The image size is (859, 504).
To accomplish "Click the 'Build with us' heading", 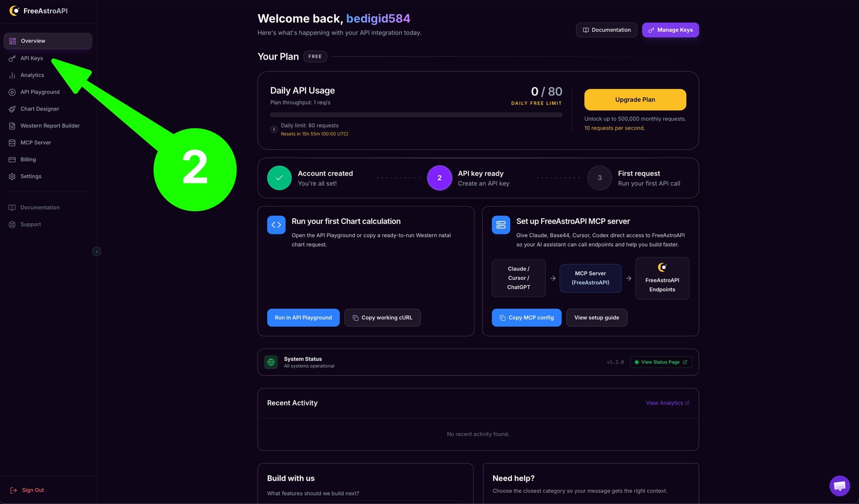I will pos(290,478).
